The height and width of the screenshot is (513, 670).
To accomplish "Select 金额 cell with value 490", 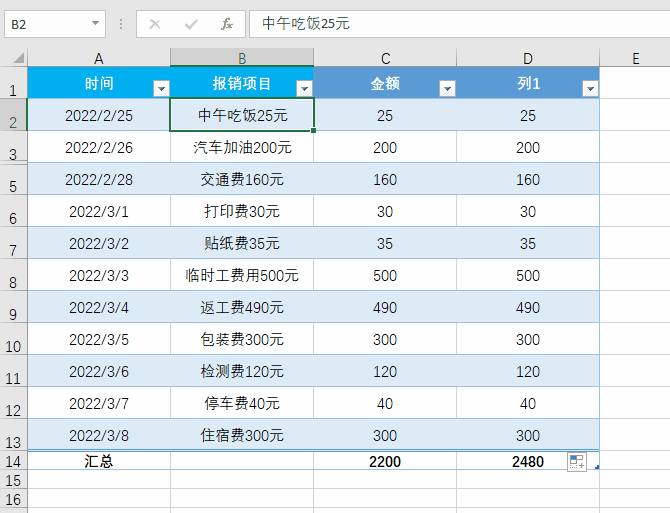I will click(385, 307).
